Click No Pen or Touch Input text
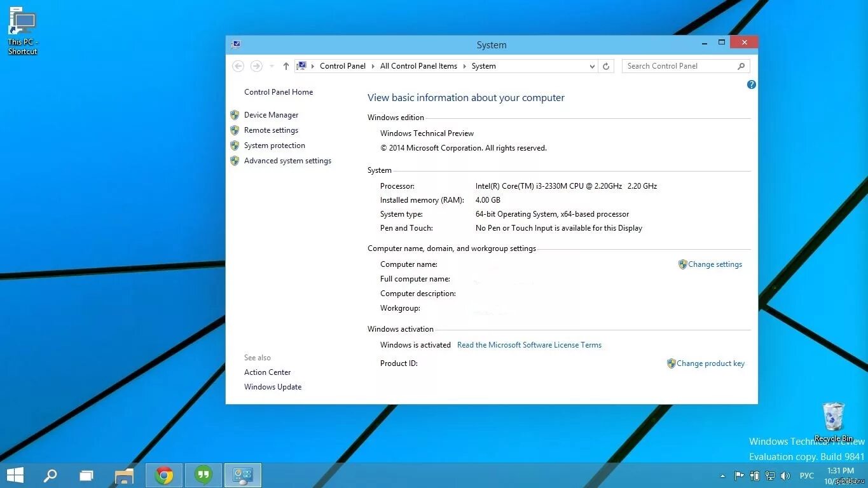Viewport: 868px width, 488px height. [559, 228]
